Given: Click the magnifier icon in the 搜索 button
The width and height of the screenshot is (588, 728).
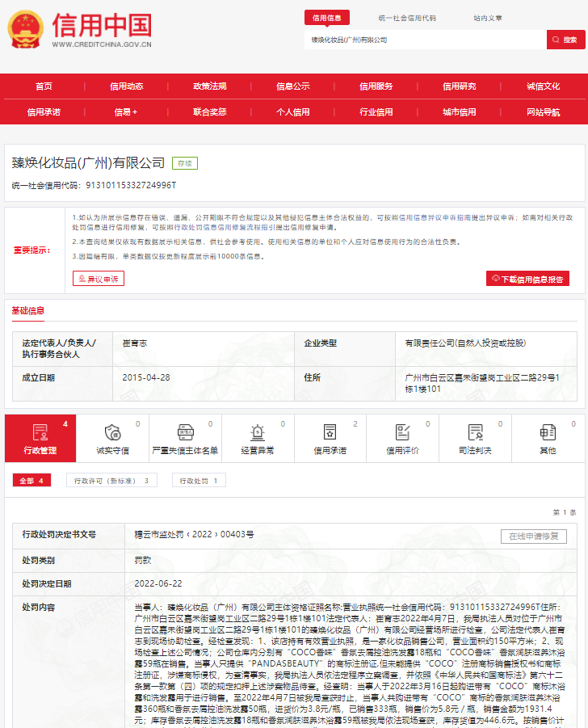Looking at the screenshot, I should (x=556, y=40).
